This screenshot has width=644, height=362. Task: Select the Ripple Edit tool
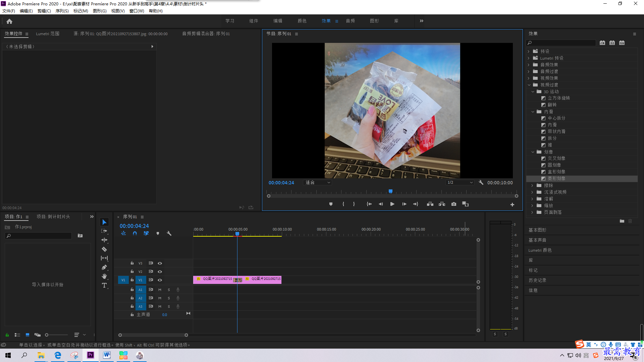point(104,240)
